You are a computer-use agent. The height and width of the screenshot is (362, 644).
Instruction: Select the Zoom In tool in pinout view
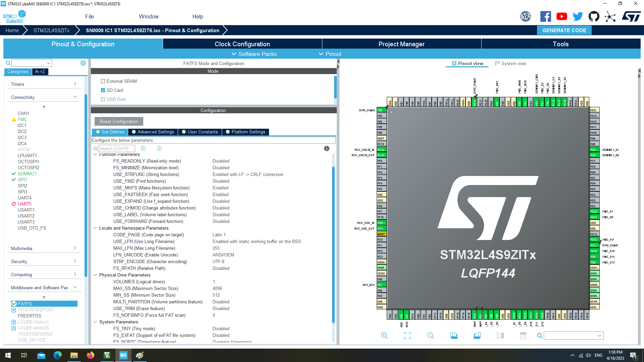(384, 335)
